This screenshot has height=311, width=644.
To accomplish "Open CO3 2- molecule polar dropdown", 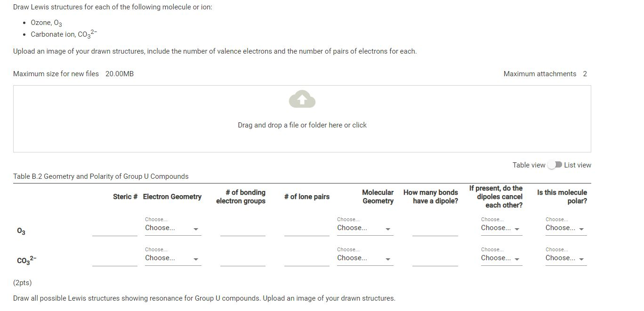I will (x=566, y=258).
